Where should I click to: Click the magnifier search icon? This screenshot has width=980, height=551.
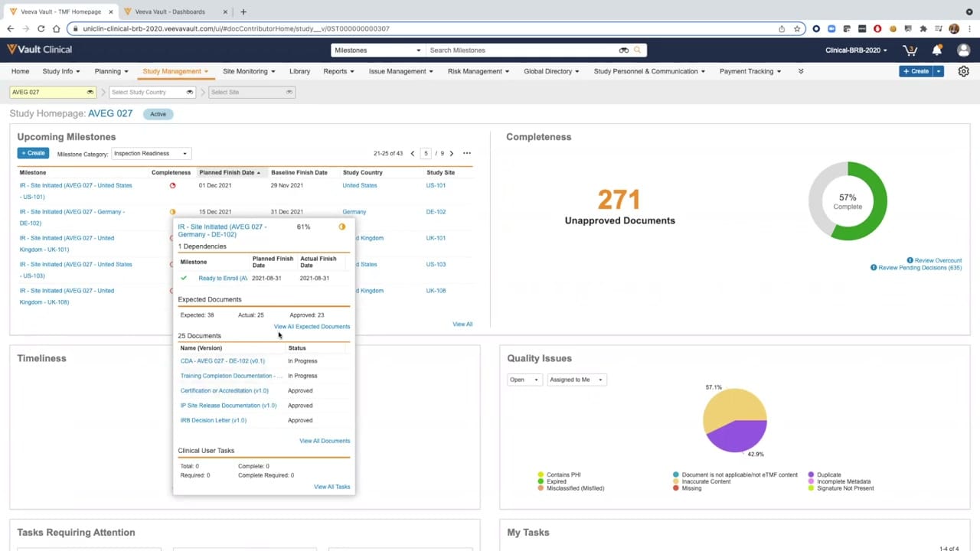point(638,50)
